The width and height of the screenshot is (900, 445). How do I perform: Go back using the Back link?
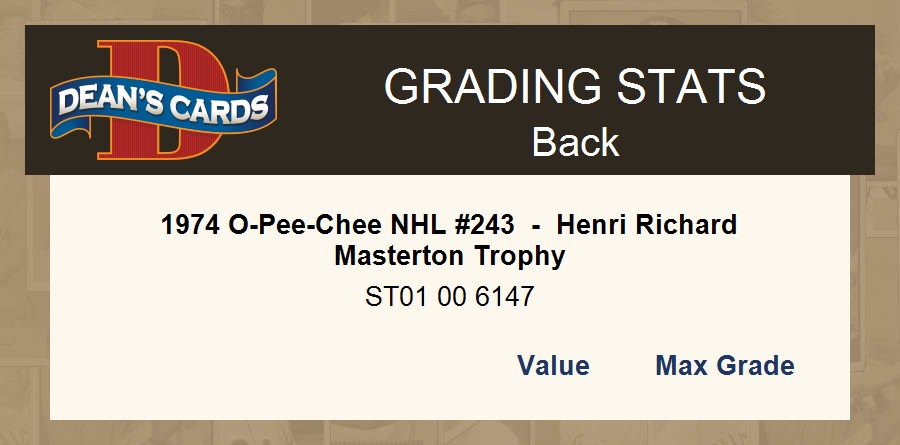575,142
